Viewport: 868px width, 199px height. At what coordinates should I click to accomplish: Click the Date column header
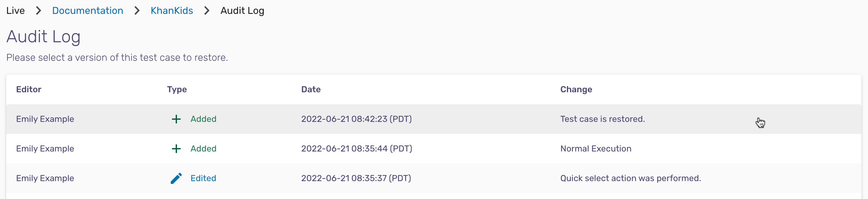(x=311, y=89)
